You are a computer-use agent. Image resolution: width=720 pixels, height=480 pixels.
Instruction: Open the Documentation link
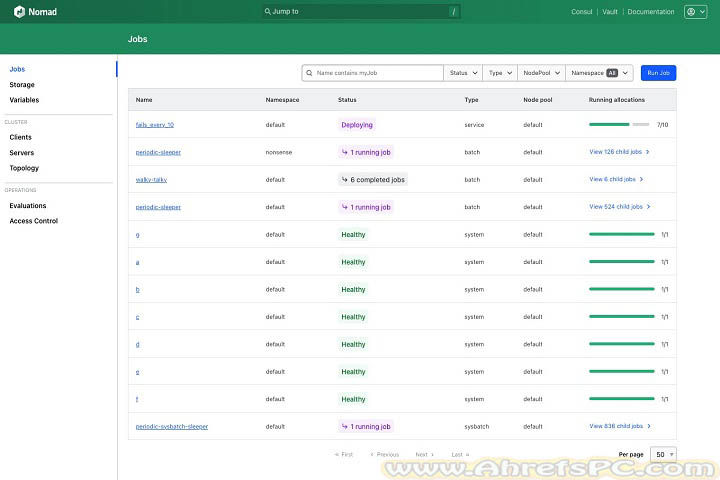coord(651,11)
